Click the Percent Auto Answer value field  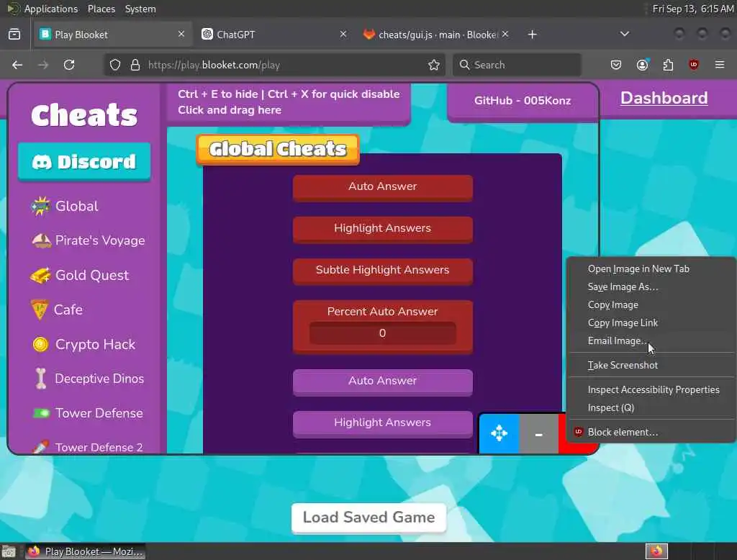pyautogui.click(x=383, y=333)
